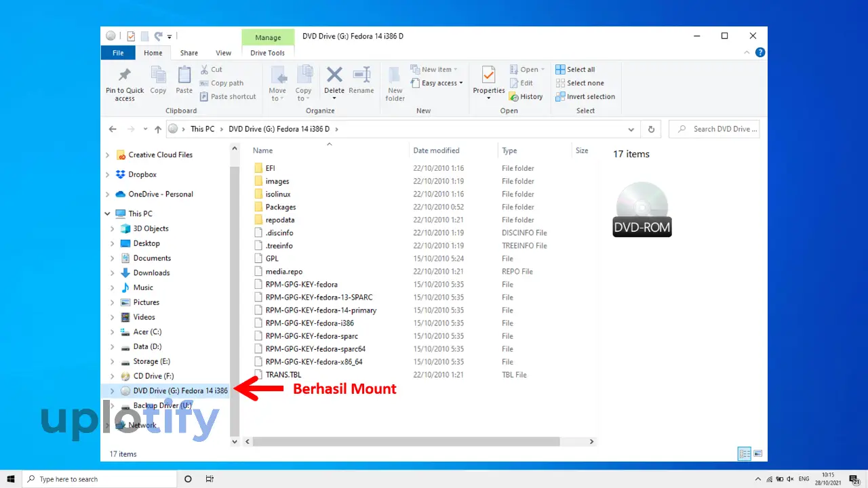Switch to the View ribbon tab
The height and width of the screenshot is (488, 868).
[x=224, y=53]
